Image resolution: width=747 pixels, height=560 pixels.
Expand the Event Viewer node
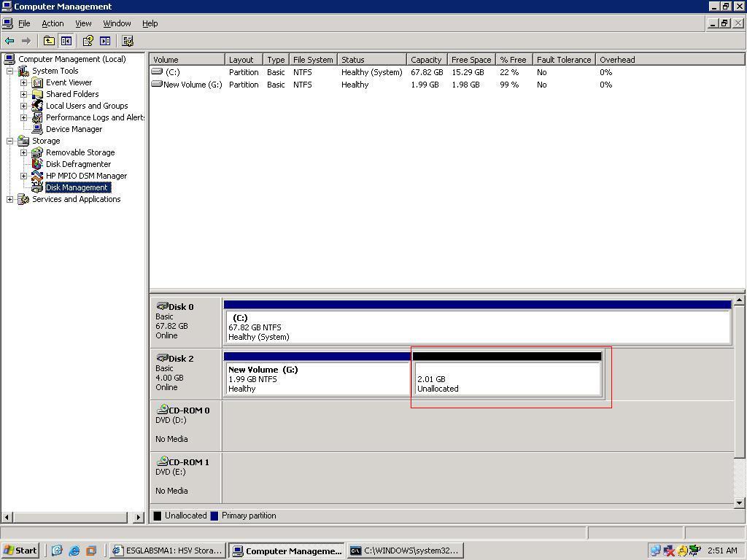pyautogui.click(x=23, y=83)
